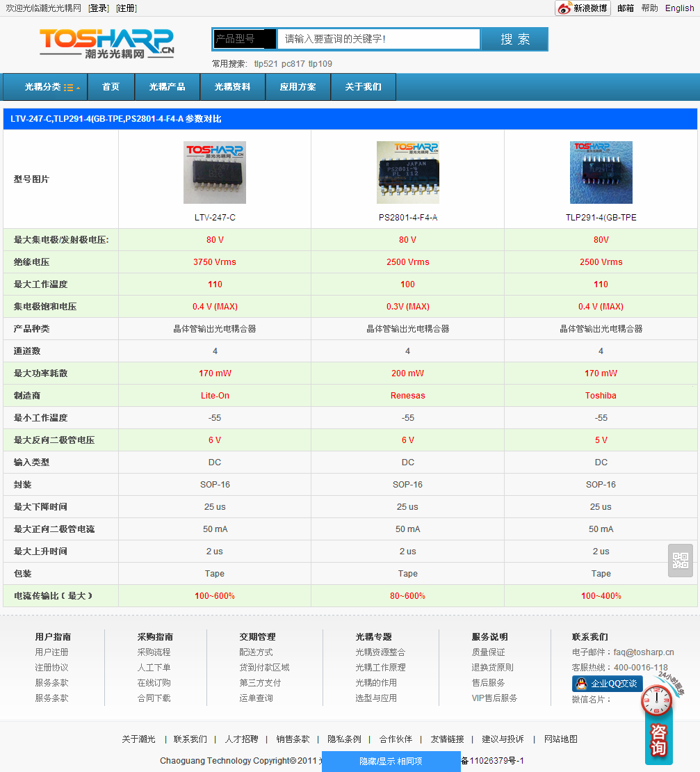Click the keyword search input field
Screen dimensions: 700x772
[x=378, y=39]
